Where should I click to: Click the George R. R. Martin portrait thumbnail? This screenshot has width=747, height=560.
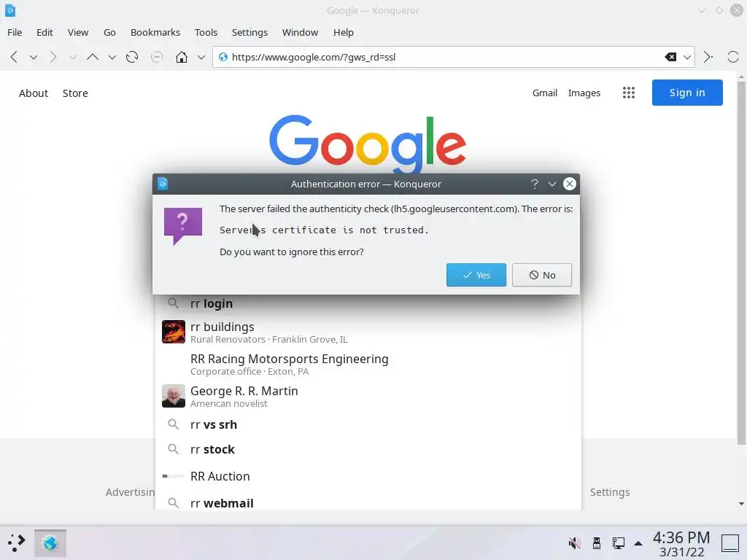click(174, 396)
